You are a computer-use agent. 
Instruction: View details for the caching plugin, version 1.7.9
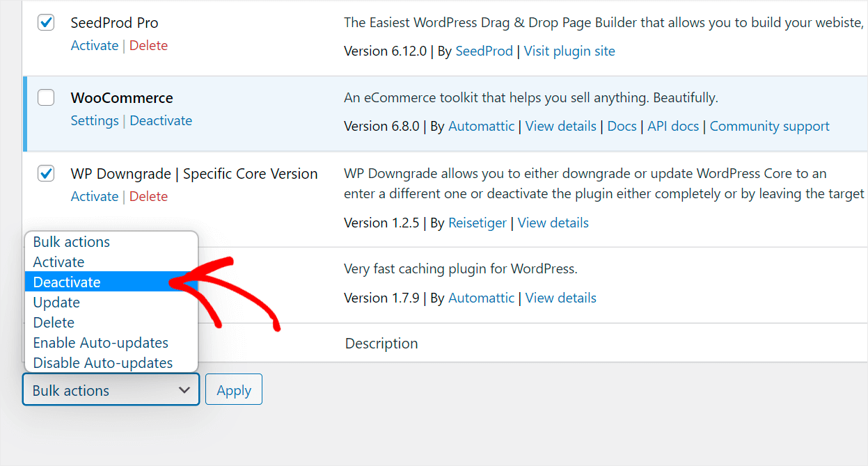tap(561, 298)
